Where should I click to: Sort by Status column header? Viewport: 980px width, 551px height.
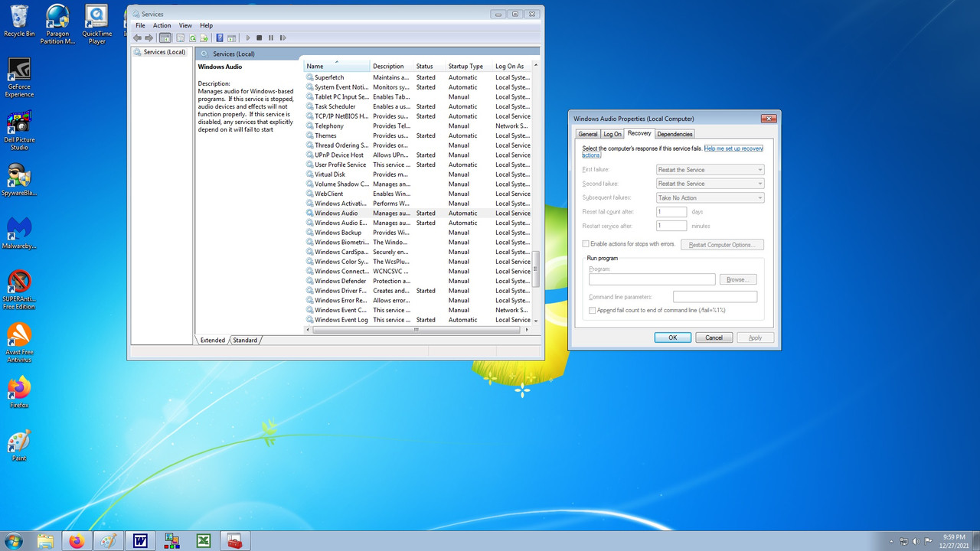pos(430,67)
